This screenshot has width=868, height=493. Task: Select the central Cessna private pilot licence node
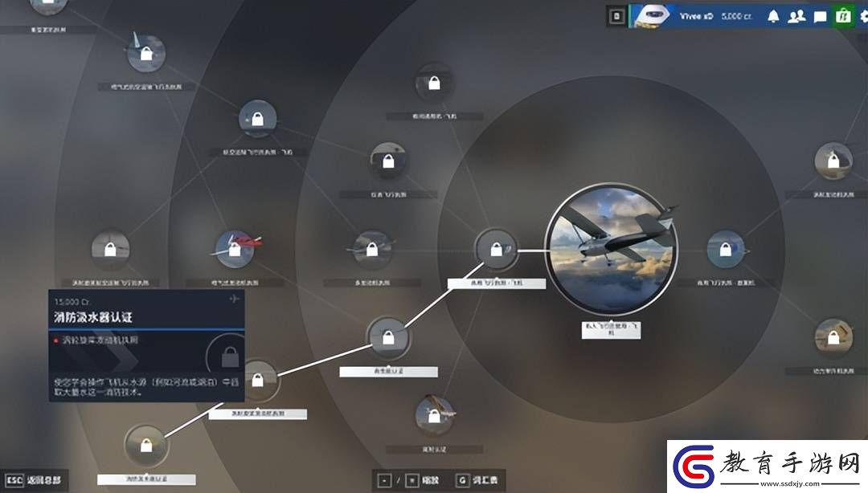click(611, 249)
